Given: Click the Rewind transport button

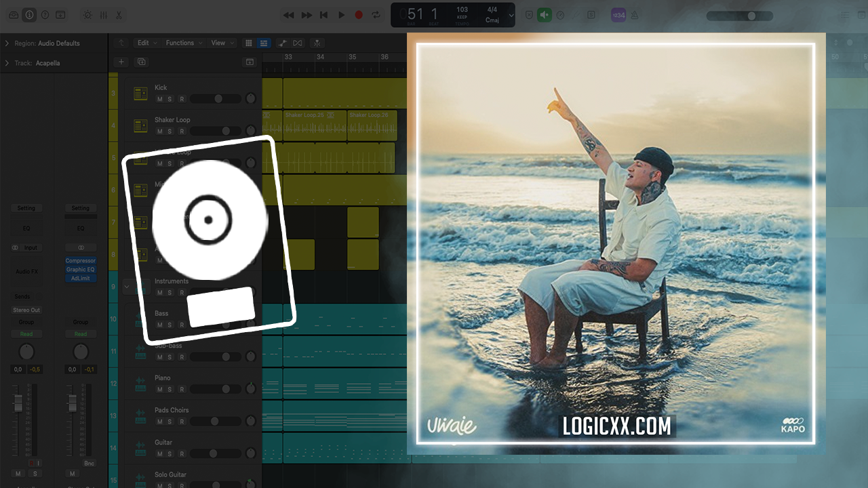Looking at the screenshot, I should [x=289, y=15].
